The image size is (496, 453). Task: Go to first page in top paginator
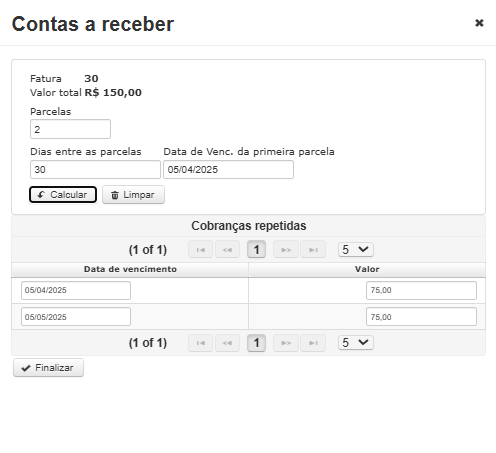(200, 249)
